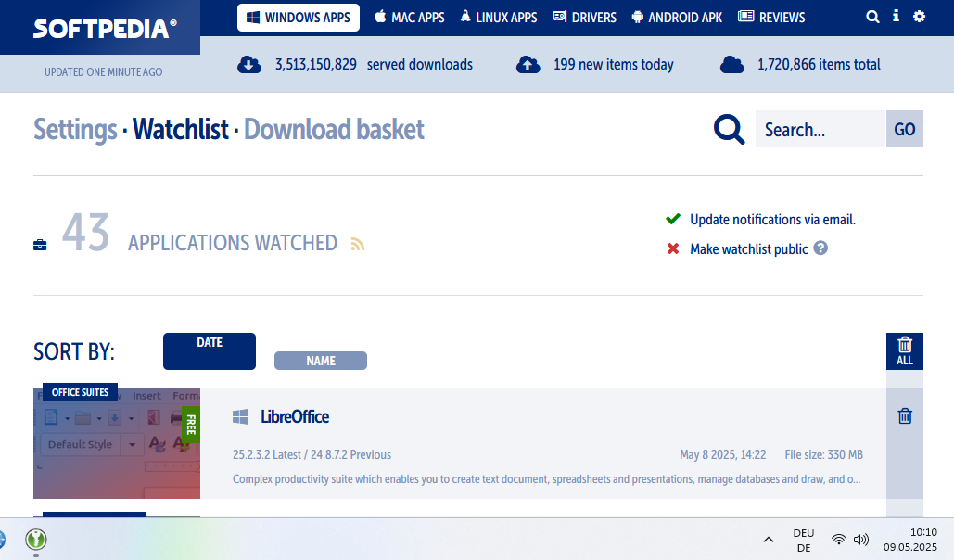Sort the watchlist by name
954x560 pixels.
point(321,361)
